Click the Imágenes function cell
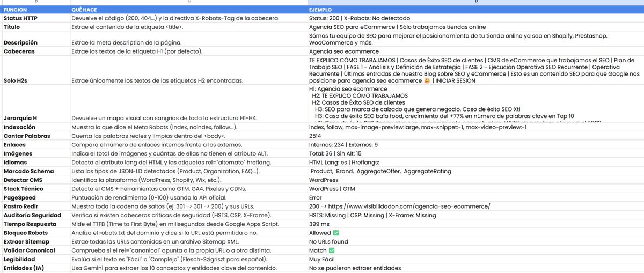 [35, 153]
